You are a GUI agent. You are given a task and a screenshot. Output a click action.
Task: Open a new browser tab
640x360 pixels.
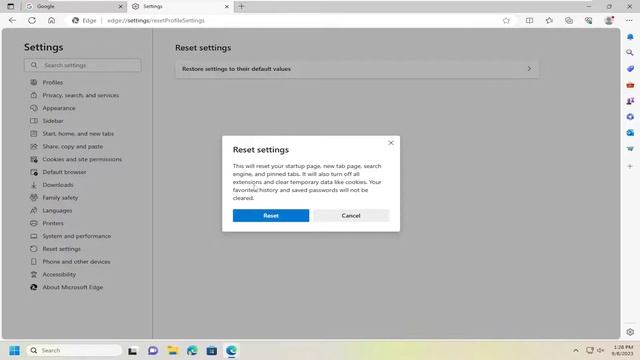[241, 6]
